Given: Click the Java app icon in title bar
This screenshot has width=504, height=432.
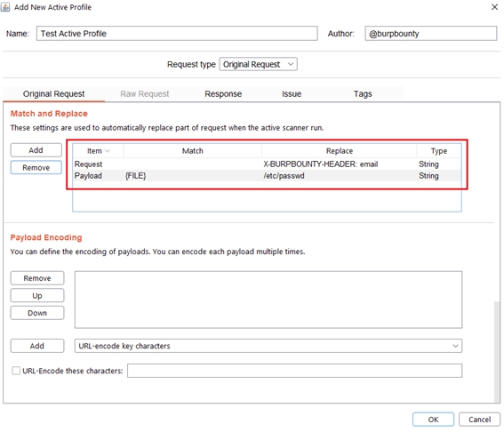Looking at the screenshot, I should tap(5, 7).
